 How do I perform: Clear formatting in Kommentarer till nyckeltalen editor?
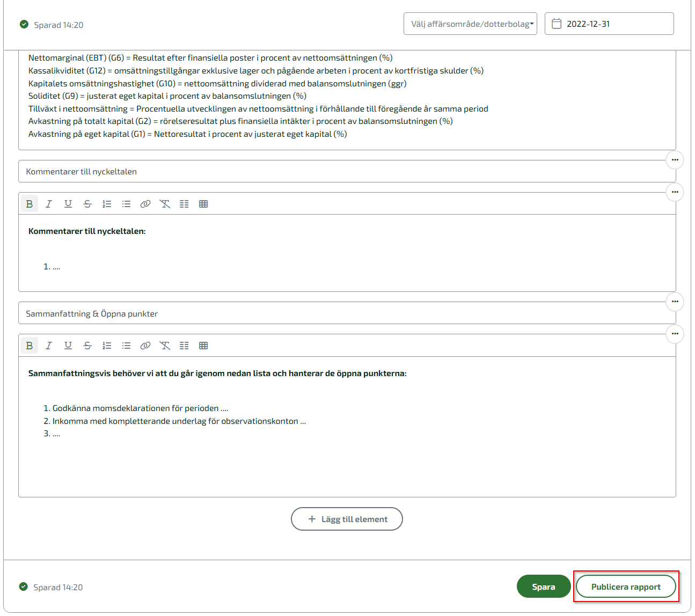pos(165,204)
